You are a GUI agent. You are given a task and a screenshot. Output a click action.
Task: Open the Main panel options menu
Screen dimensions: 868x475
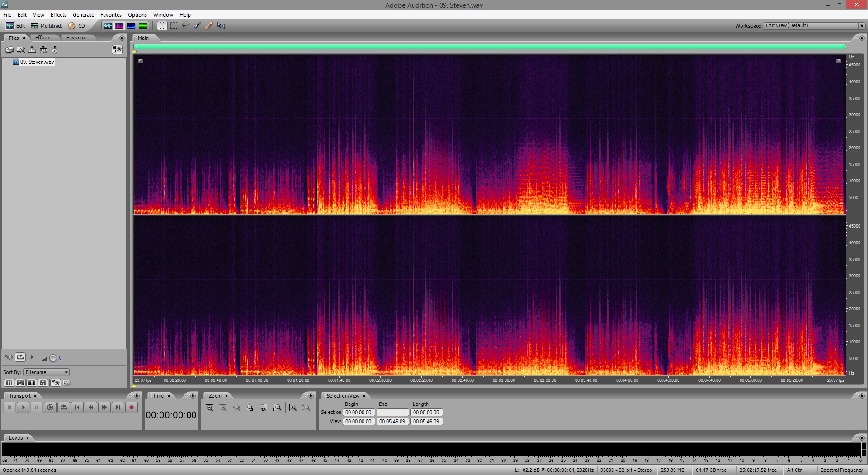[862, 38]
